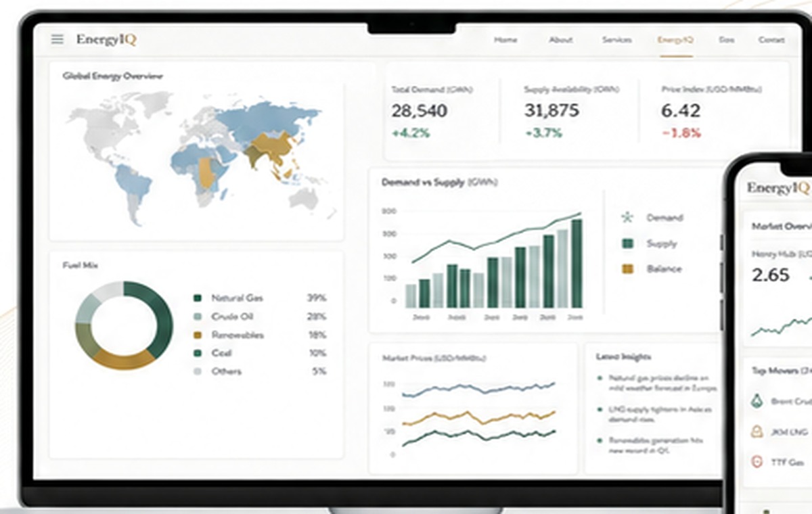Click the Others 5% value
This screenshot has height=514, width=812.
(319, 371)
